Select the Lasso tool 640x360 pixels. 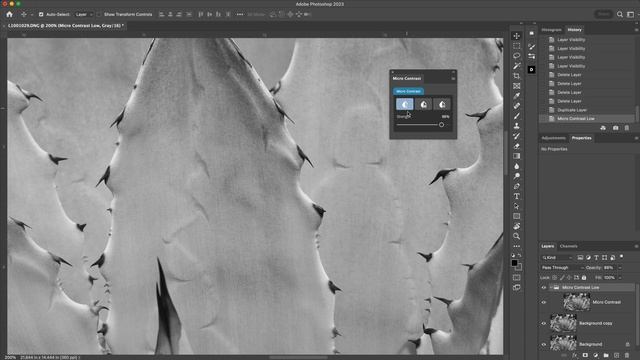[517, 56]
